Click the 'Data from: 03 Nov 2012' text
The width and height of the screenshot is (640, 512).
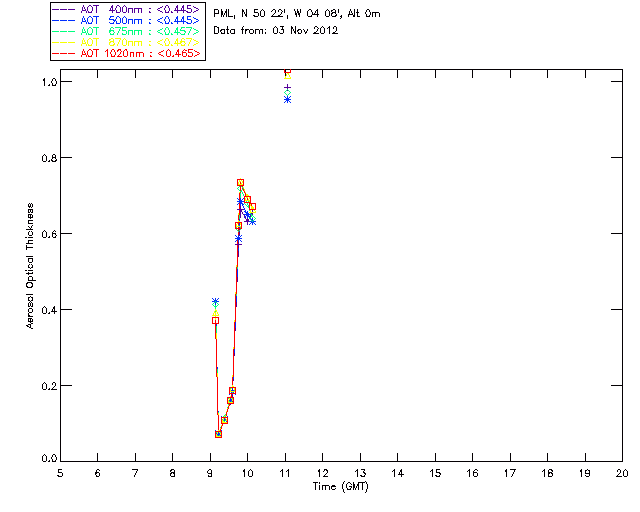click(276, 30)
